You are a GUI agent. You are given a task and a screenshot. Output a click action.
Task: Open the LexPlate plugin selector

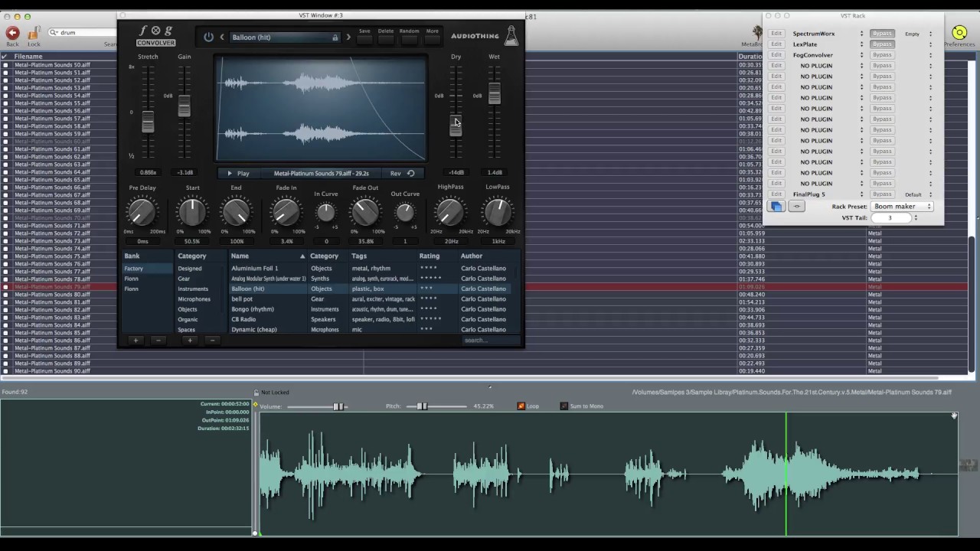click(x=861, y=44)
